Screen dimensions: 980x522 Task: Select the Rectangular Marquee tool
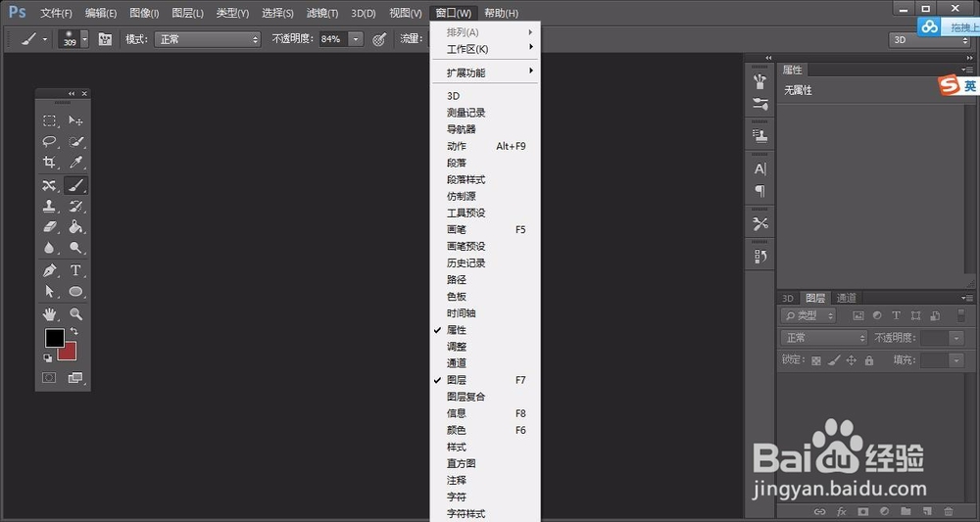coord(49,120)
